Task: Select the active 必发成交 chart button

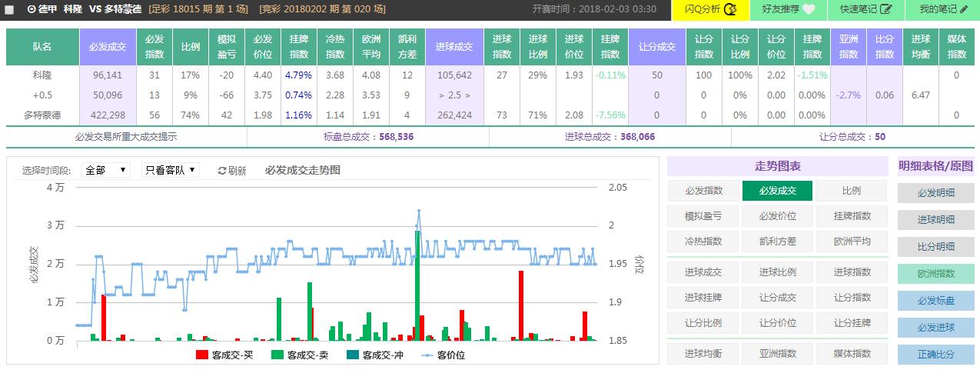Action: pyautogui.click(x=777, y=191)
